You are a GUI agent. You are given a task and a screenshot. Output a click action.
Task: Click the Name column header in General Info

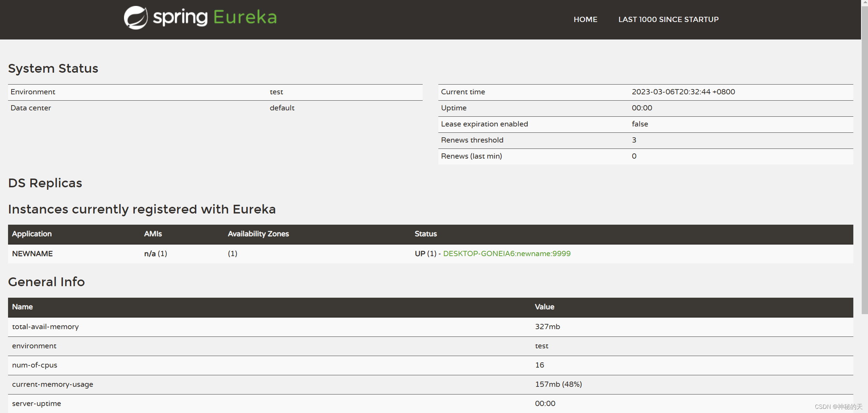pos(22,307)
